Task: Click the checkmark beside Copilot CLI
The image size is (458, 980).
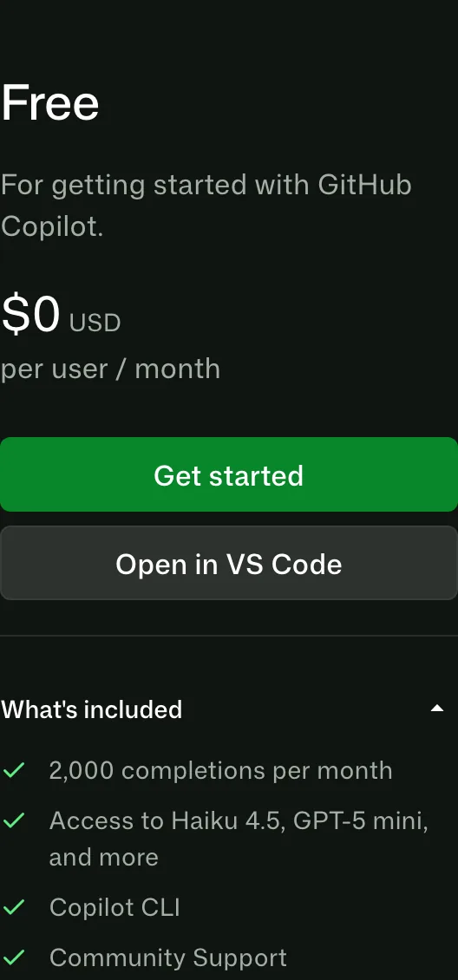Action: point(14,907)
